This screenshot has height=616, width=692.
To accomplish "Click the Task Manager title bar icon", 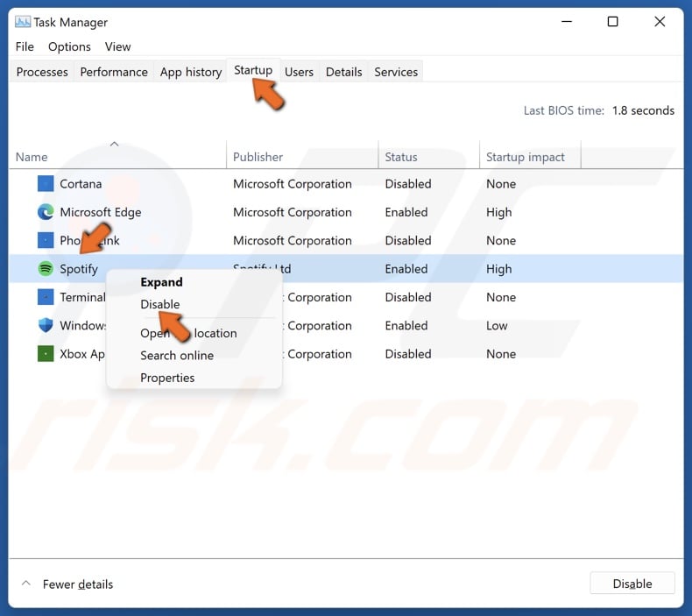I will coord(23,22).
